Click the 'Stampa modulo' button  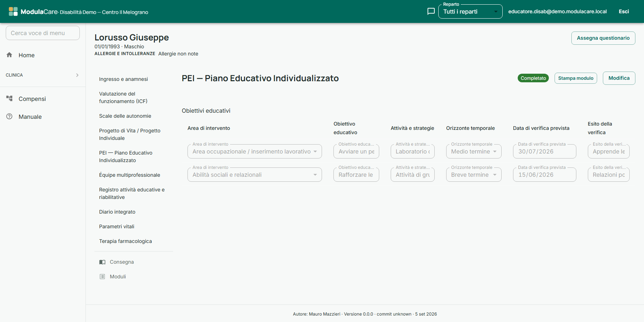point(576,78)
